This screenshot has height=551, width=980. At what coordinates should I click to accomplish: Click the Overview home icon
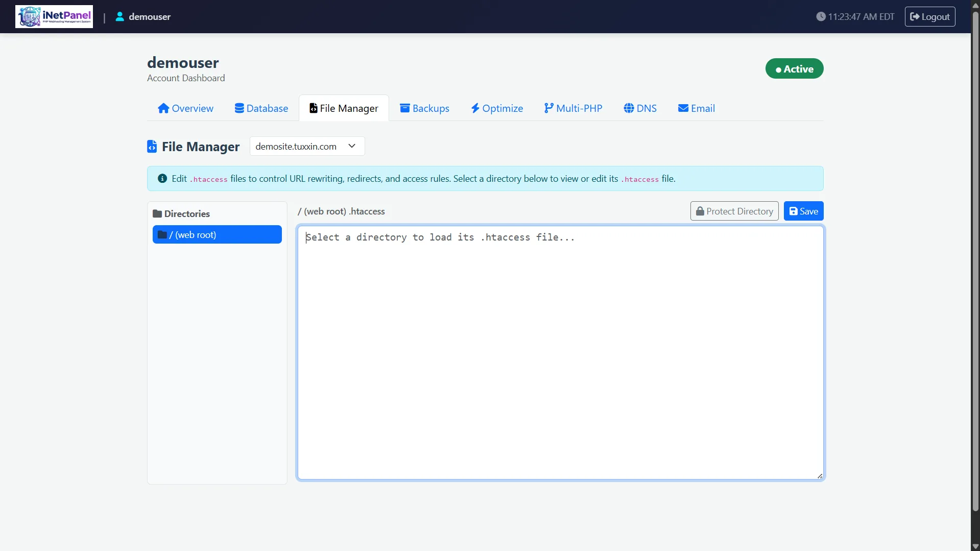[x=163, y=108]
